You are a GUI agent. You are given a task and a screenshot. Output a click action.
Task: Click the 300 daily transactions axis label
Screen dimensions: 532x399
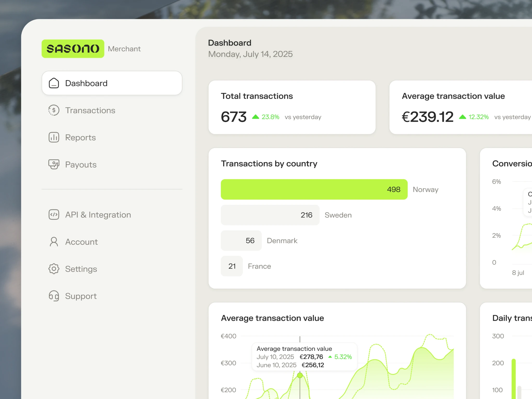pyautogui.click(x=498, y=336)
